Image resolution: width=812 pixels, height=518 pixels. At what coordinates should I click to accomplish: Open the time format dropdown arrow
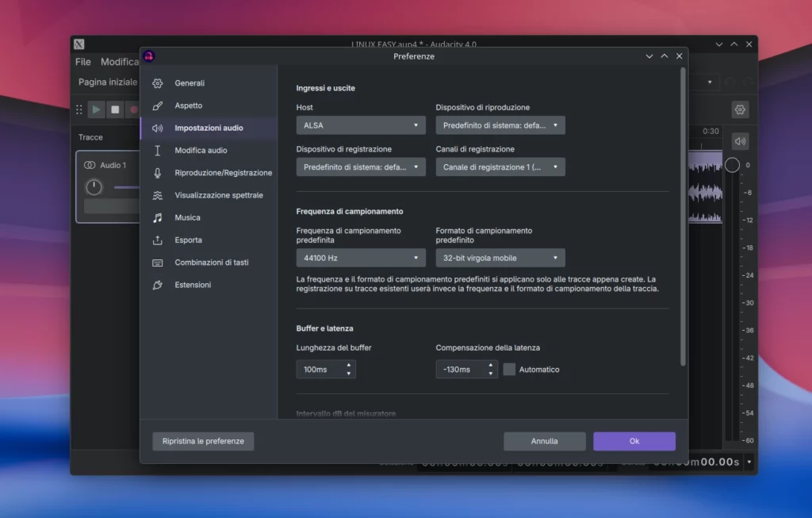coord(749,462)
